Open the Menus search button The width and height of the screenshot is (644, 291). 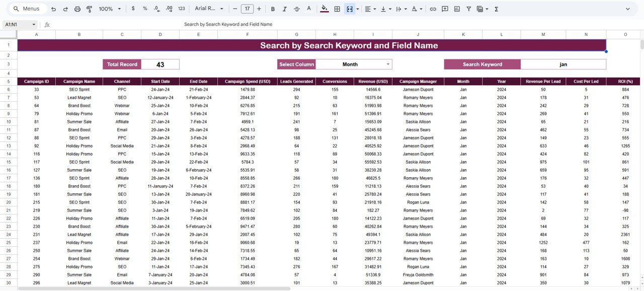click(x=27, y=9)
